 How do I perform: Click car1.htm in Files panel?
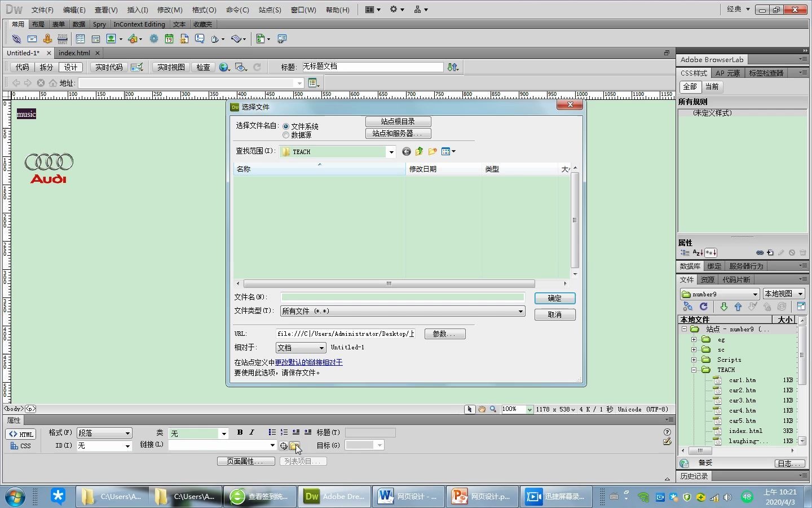click(742, 380)
